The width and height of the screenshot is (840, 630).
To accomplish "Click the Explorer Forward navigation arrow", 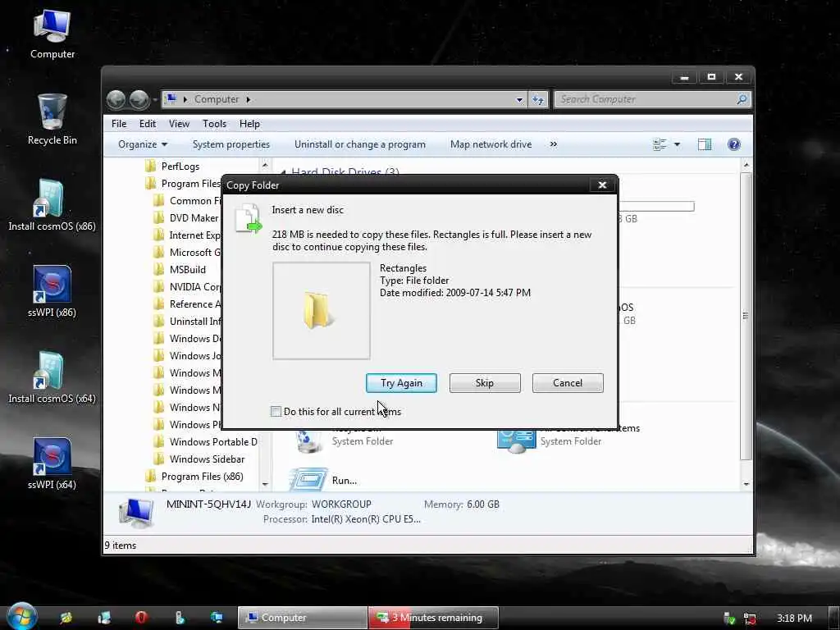I will pyautogui.click(x=139, y=99).
